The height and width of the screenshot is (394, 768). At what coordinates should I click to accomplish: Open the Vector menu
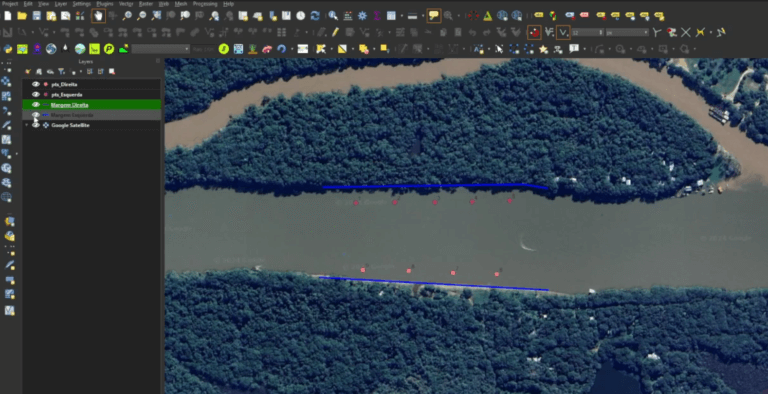[x=126, y=3]
